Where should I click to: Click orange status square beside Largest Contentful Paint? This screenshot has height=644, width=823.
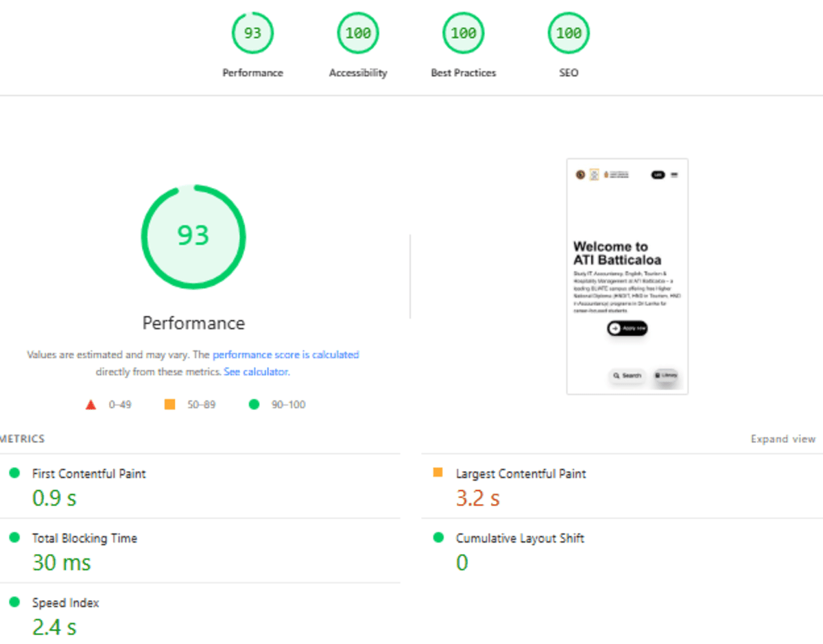pos(438,473)
